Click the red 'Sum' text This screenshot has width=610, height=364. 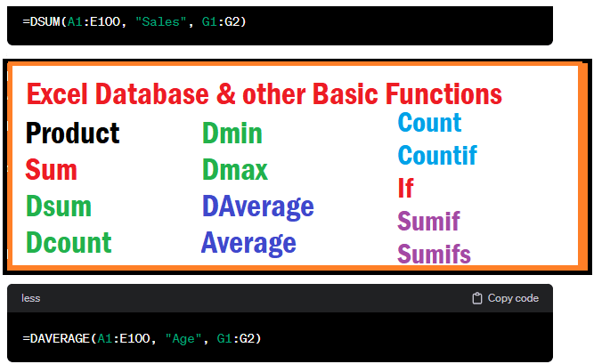pos(51,170)
